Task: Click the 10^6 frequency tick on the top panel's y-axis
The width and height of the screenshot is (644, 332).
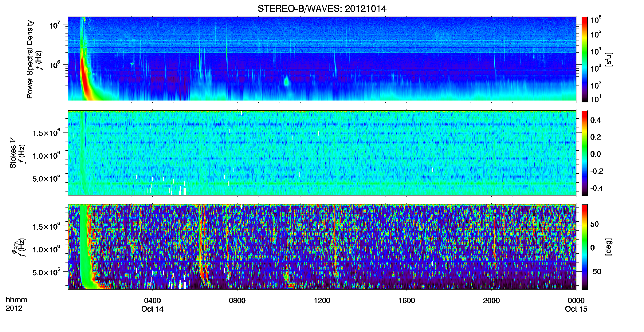Action: 55,65
